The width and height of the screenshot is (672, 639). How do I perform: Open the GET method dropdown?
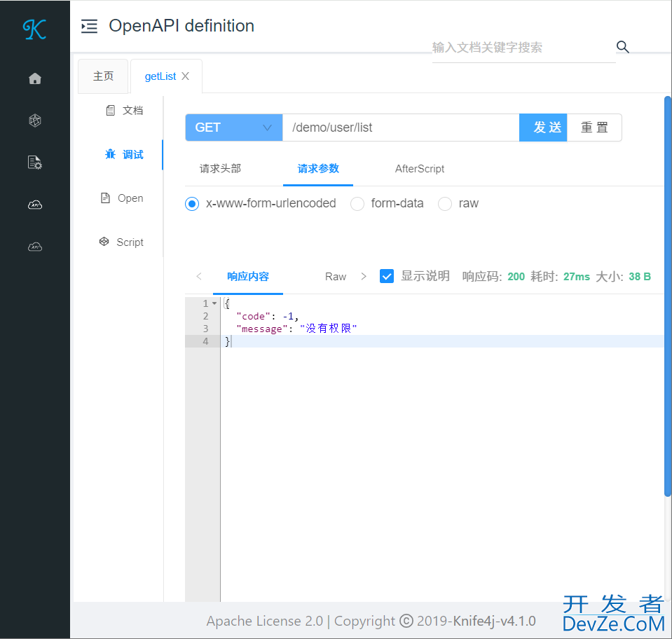point(234,128)
